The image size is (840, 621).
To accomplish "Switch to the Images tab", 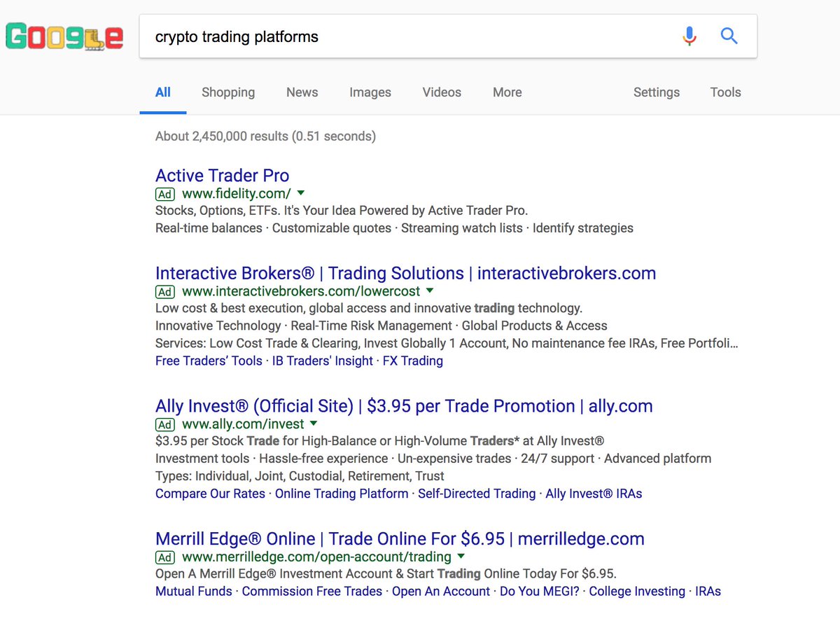I will [x=370, y=92].
